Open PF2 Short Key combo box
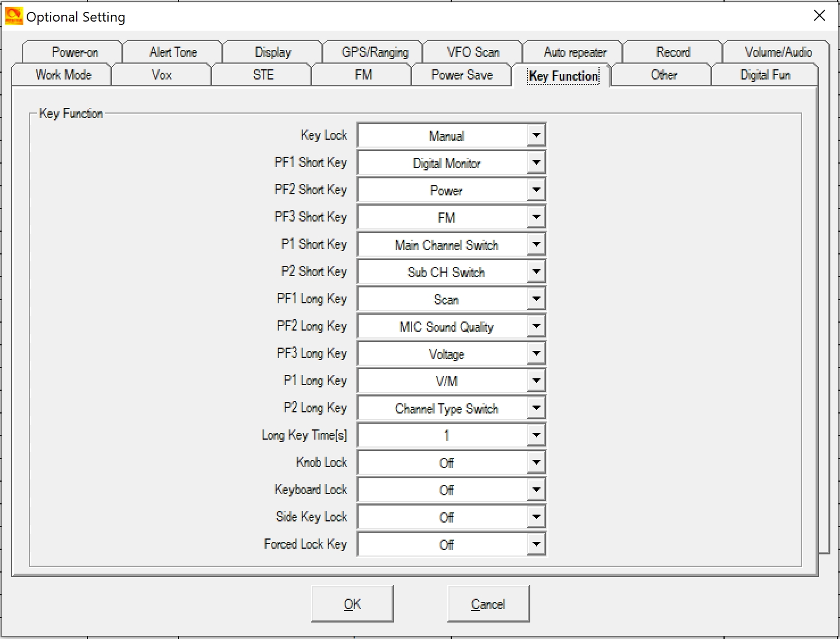This screenshot has width=840, height=639. (535, 190)
